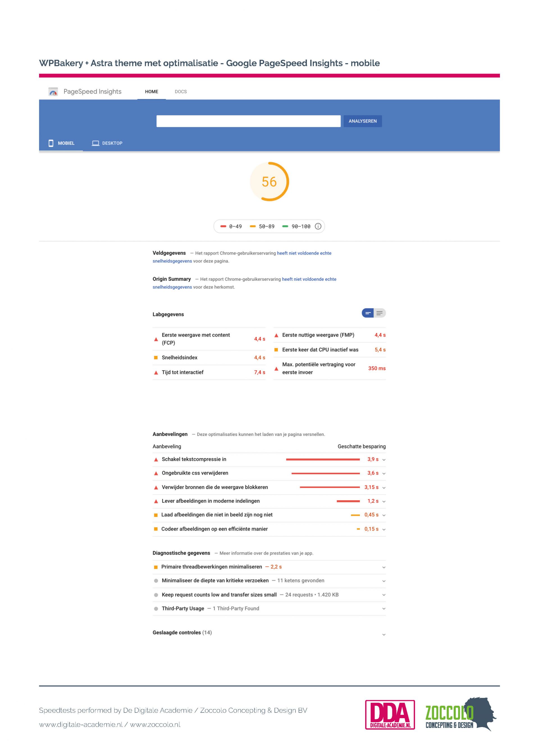This screenshot has height=756, width=539.
Task: Expand Verwijder bronnen die de weergave blokkeren chevron
Action: coord(384,488)
